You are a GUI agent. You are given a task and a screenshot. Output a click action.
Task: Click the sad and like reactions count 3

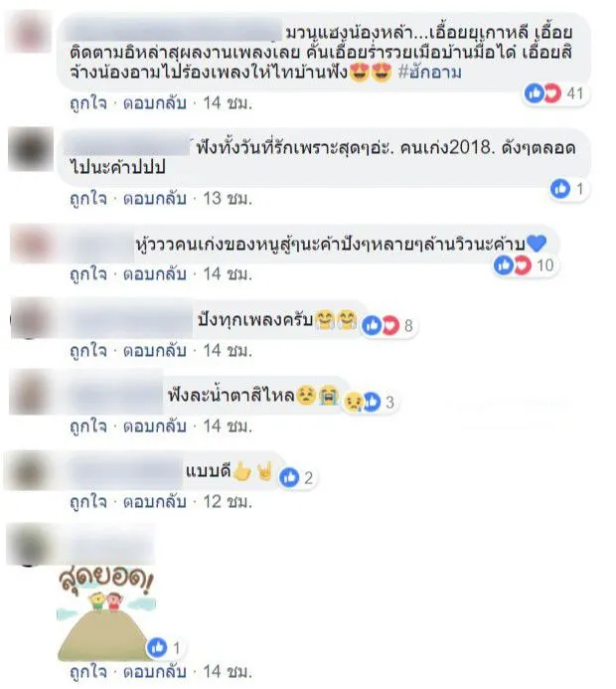(x=371, y=402)
